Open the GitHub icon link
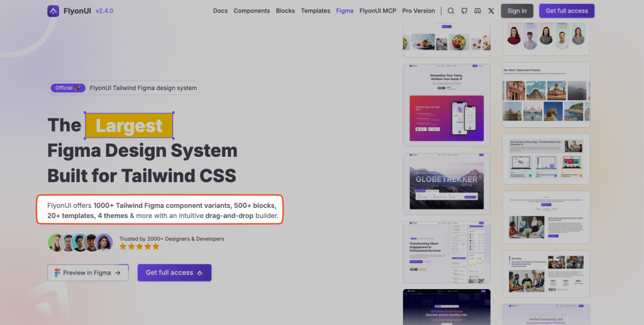The width and height of the screenshot is (644, 325). click(x=464, y=11)
